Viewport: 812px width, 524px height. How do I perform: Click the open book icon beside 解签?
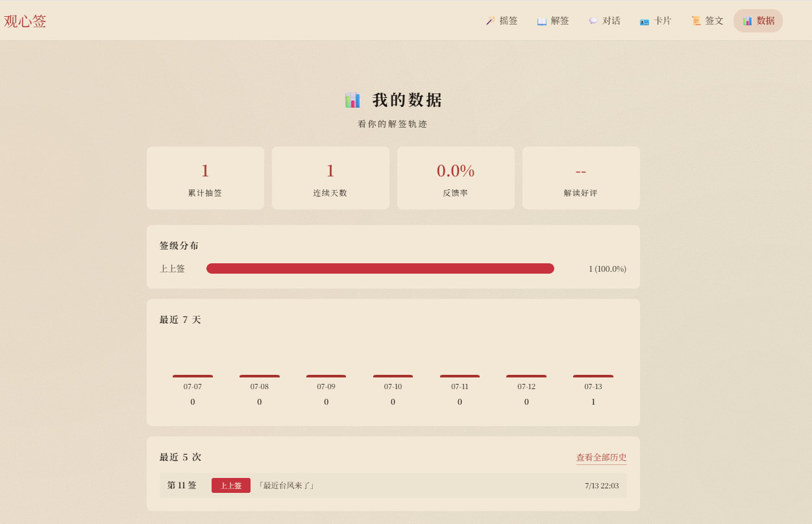(542, 21)
